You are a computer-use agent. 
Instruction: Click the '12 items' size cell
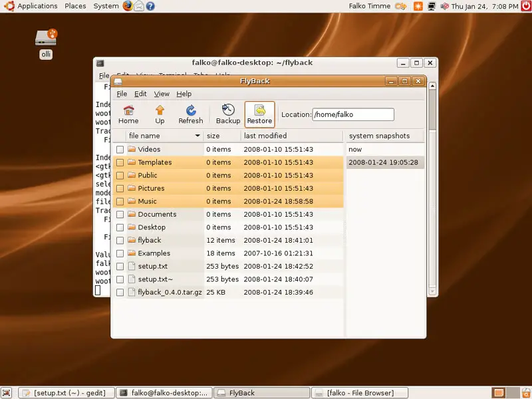[x=221, y=240]
